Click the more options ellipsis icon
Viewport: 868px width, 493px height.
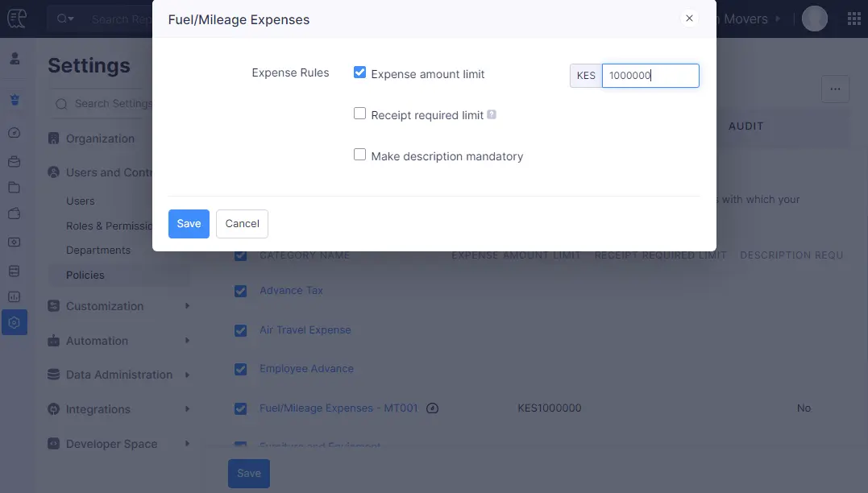coord(835,89)
